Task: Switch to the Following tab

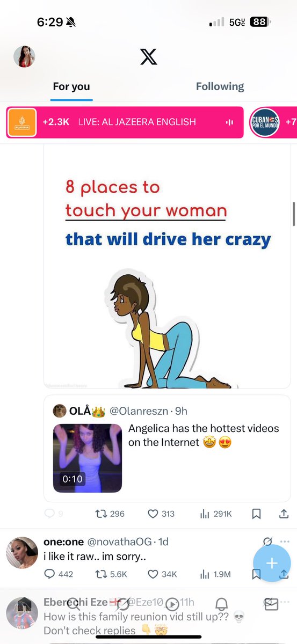Action: (220, 86)
